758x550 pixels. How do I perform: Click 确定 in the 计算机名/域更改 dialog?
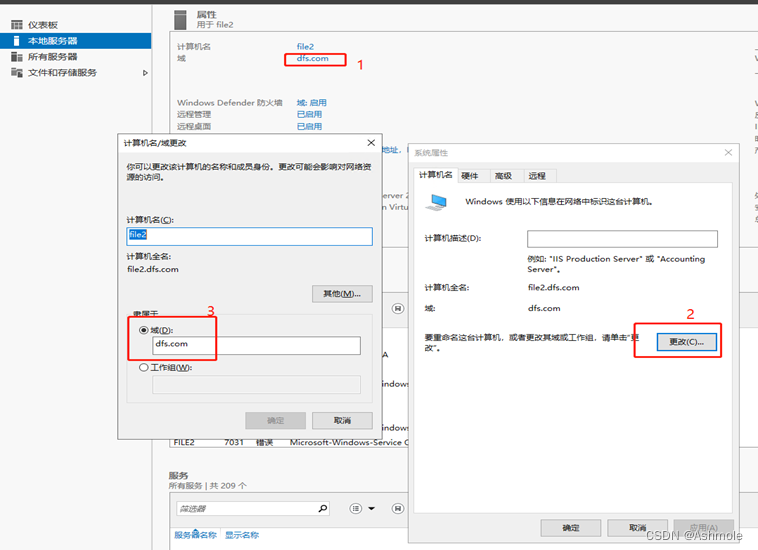pos(276,420)
